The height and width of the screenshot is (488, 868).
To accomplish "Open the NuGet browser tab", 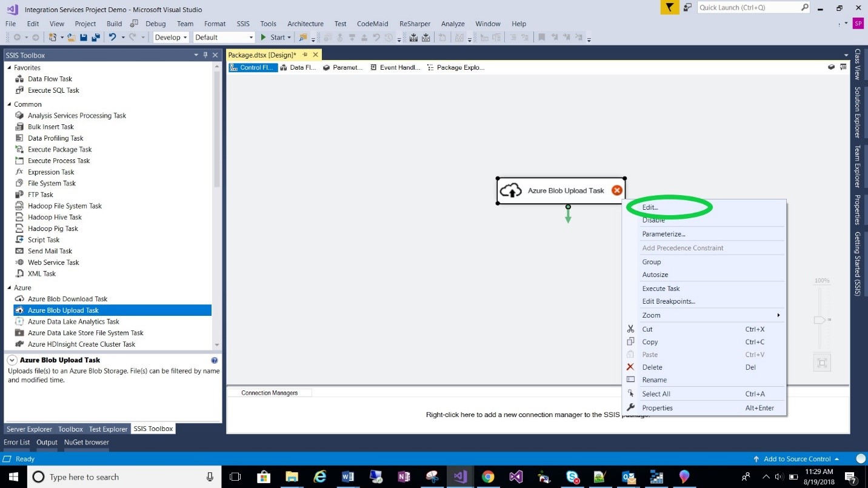I will click(87, 443).
